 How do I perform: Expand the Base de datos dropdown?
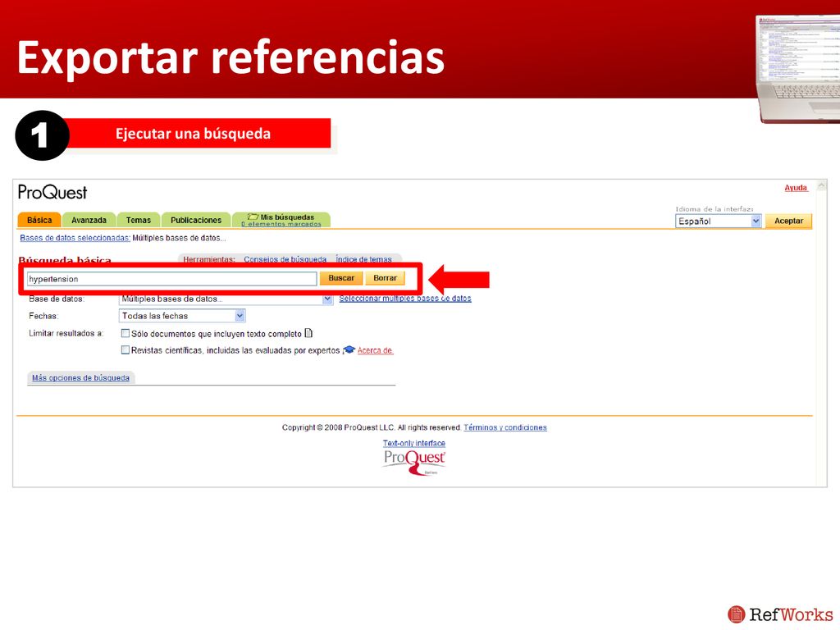(x=226, y=299)
